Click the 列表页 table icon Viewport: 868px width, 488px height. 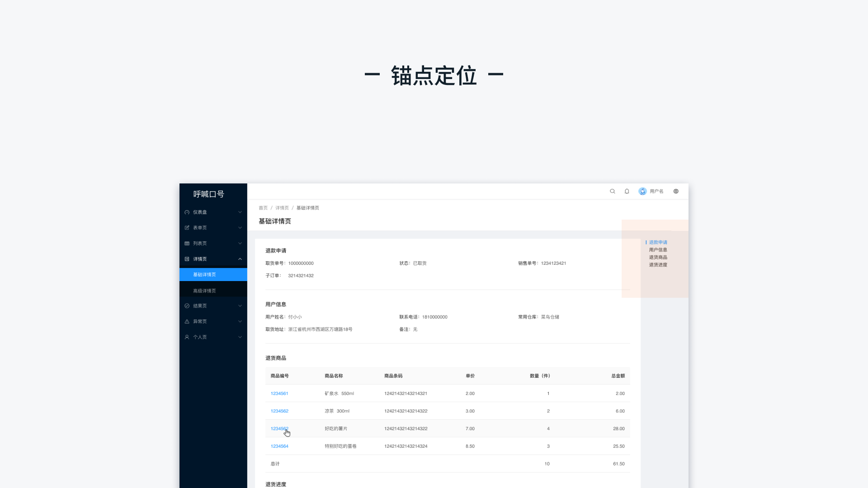pos(187,244)
